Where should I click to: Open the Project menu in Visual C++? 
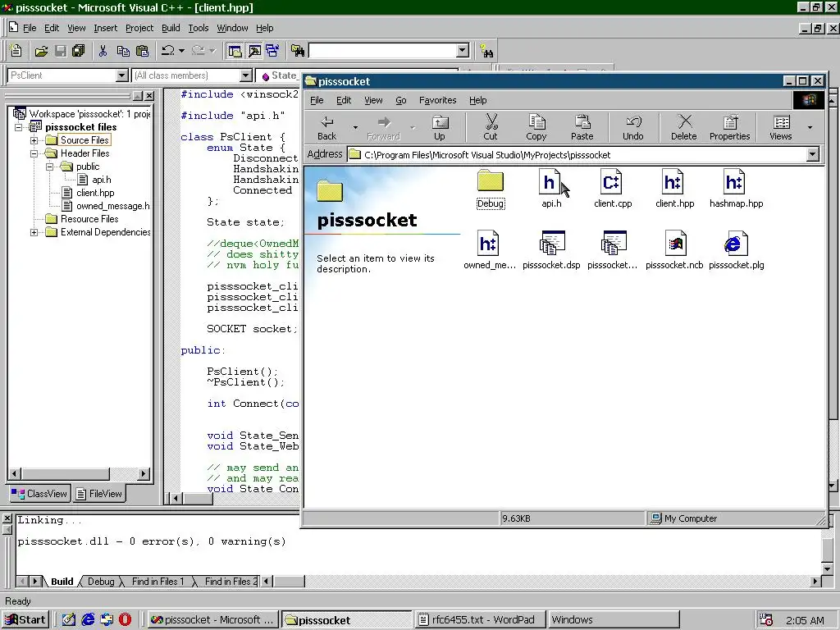139,28
